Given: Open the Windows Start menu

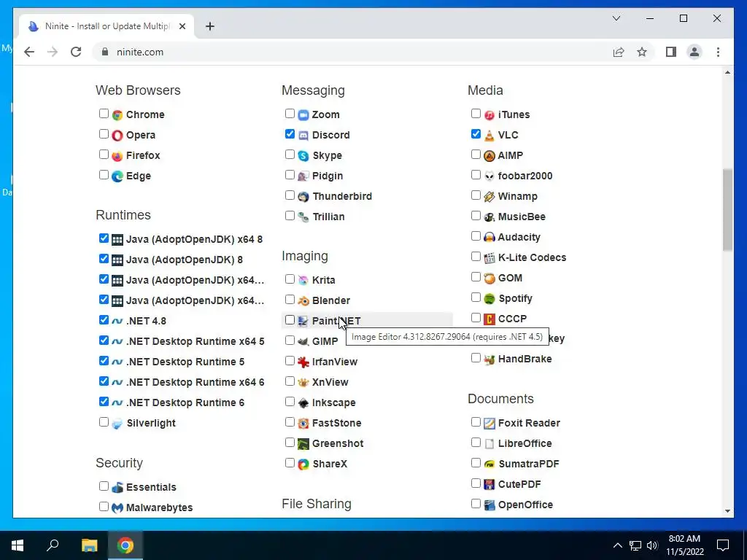Looking at the screenshot, I should (18, 545).
